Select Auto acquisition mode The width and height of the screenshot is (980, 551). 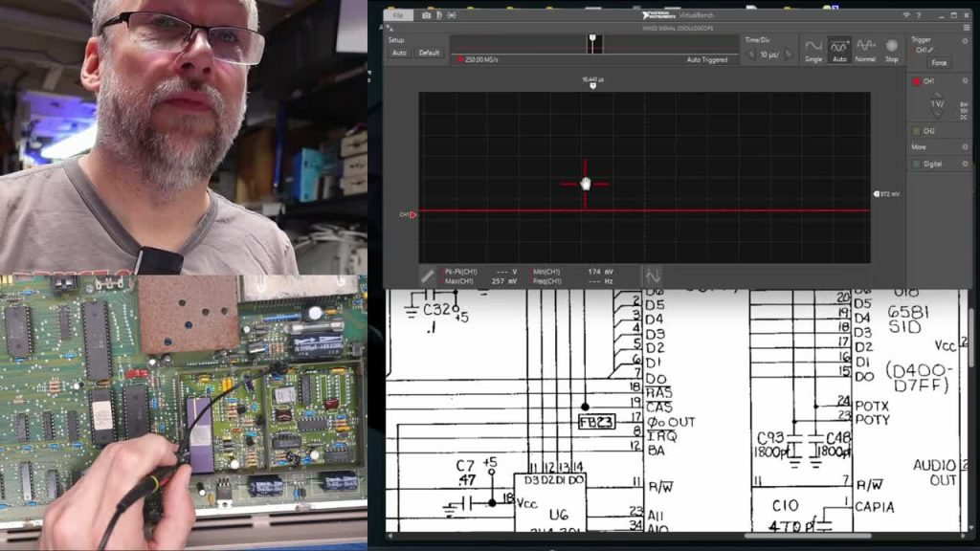click(839, 50)
